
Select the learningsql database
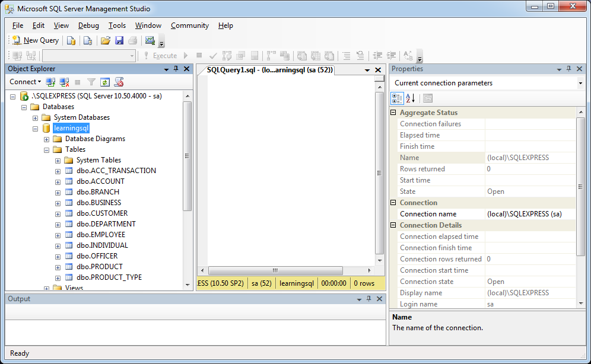coord(71,129)
